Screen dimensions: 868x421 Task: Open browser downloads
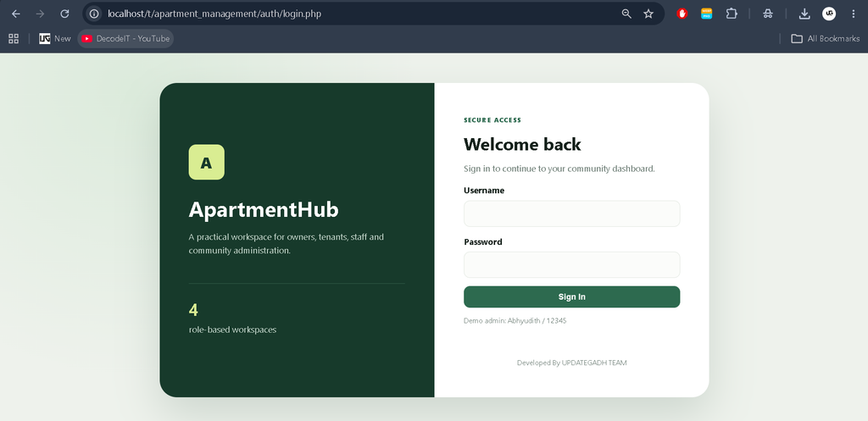click(x=804, y=14)
